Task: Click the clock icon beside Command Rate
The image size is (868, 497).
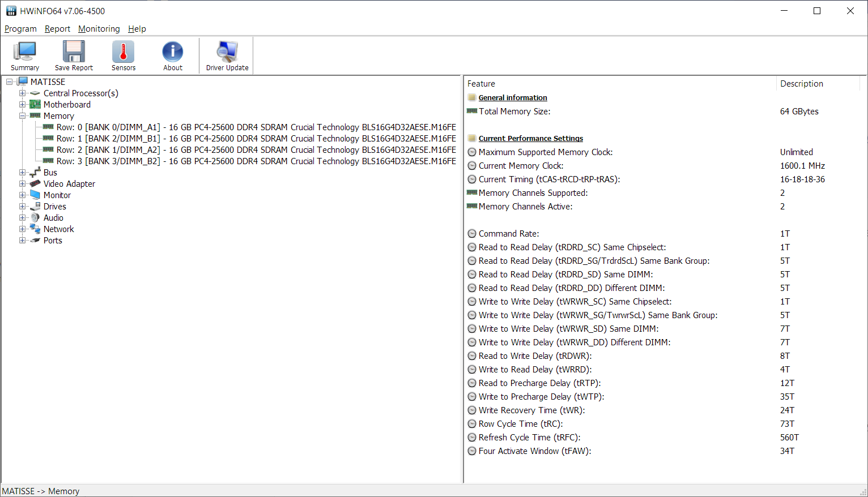Action: point(472,233)
